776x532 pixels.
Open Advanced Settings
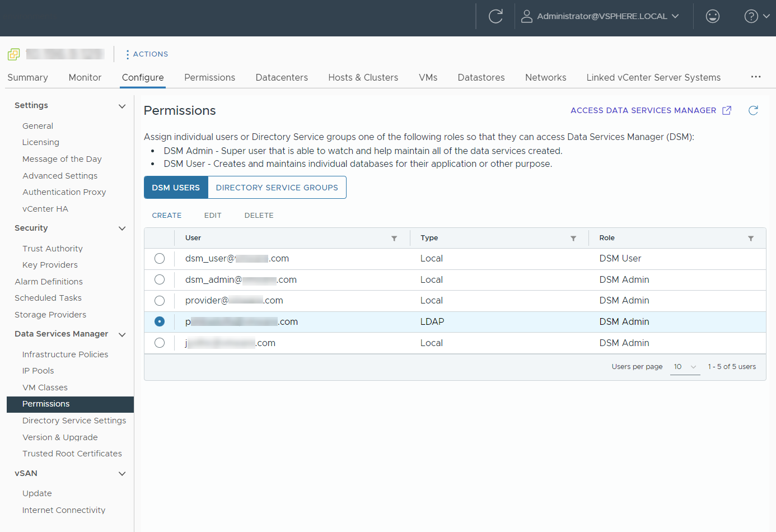[x=60, y=176]
